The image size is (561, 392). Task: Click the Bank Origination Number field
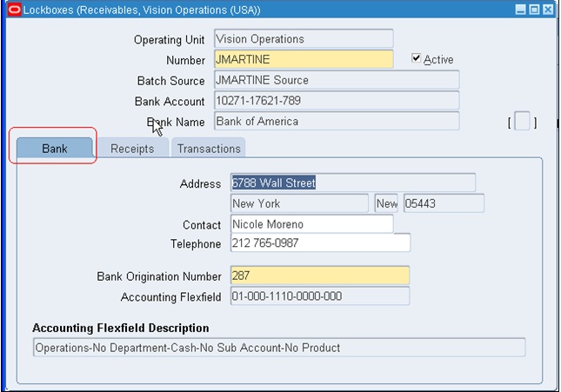[x=320, y=276]
